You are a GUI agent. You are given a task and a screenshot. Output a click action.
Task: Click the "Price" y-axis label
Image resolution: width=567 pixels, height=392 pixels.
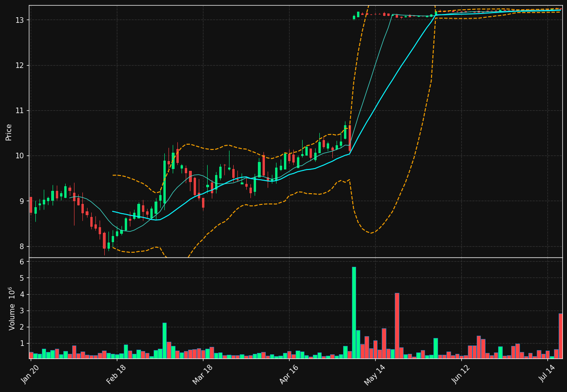pyautogui.click(x=9, y=132)
